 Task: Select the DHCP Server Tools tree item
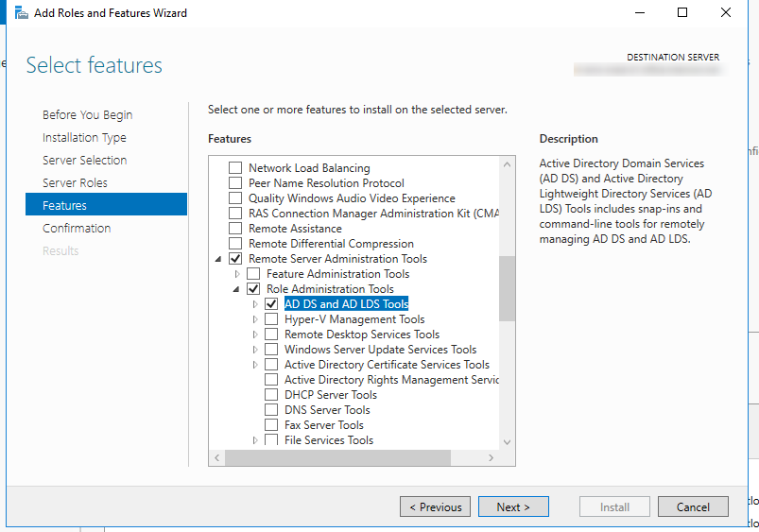330,395
